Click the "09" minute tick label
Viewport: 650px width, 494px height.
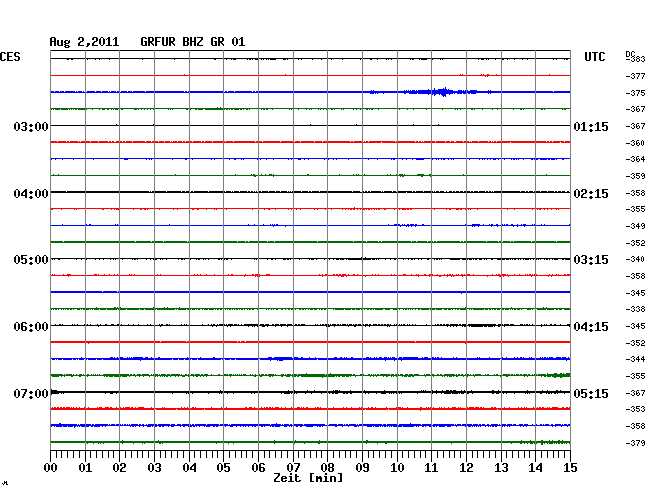(362, 468)
